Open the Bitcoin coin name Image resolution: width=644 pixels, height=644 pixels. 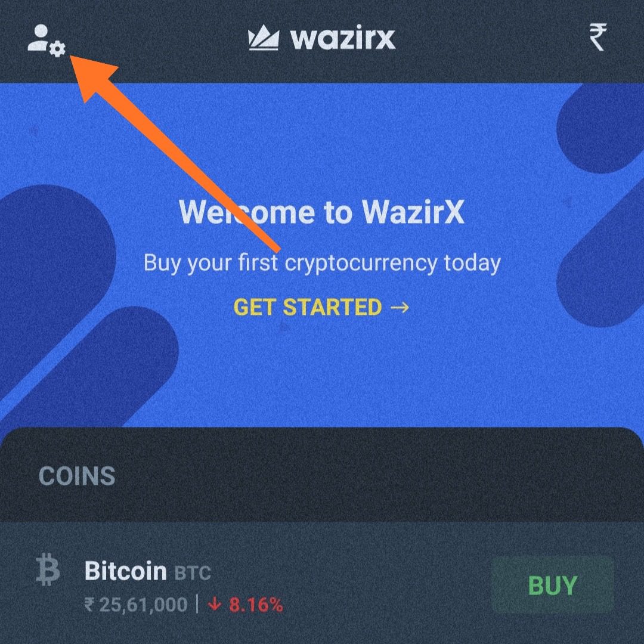[x=126, y=571]
